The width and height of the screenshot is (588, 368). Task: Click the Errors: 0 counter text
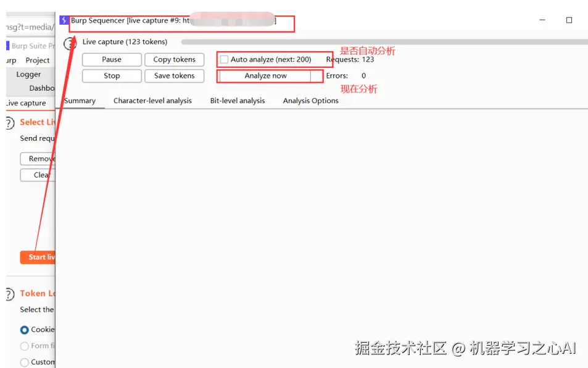[346, 76]
